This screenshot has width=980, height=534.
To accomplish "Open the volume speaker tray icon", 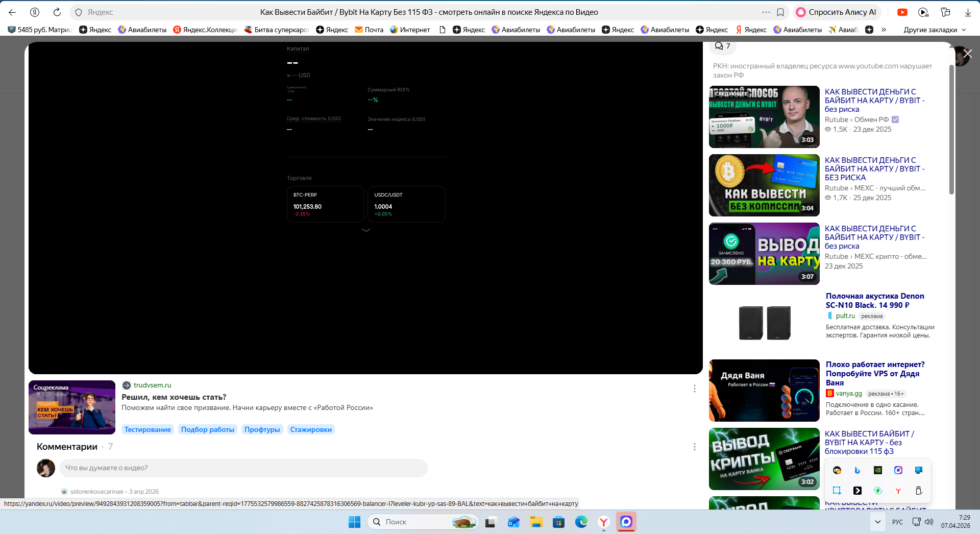I will click(929, 522).
